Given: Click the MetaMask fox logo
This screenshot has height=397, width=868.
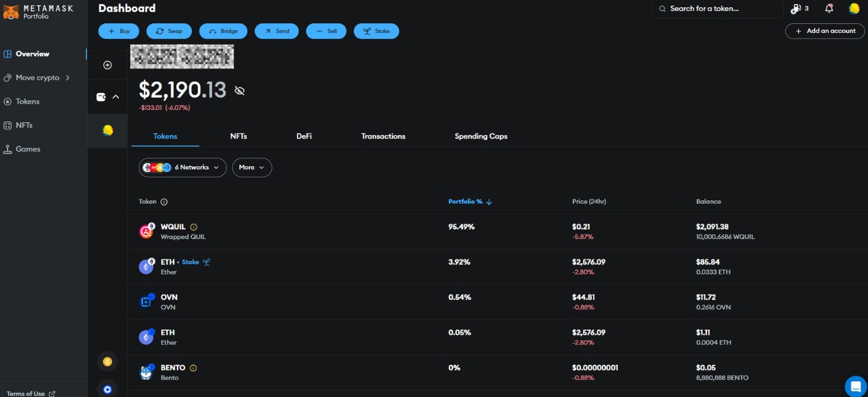Looking at the screenshot, I should click(x=11, y=11).
